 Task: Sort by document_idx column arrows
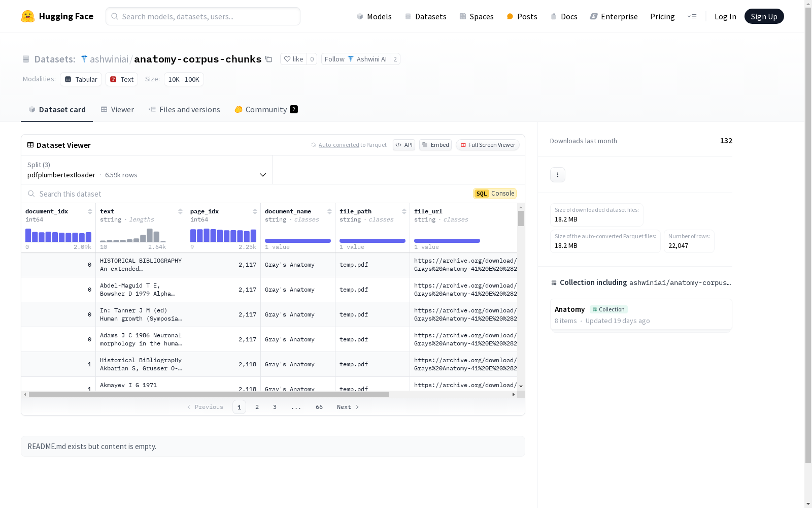pyautogui.click(x=90, y=211)
